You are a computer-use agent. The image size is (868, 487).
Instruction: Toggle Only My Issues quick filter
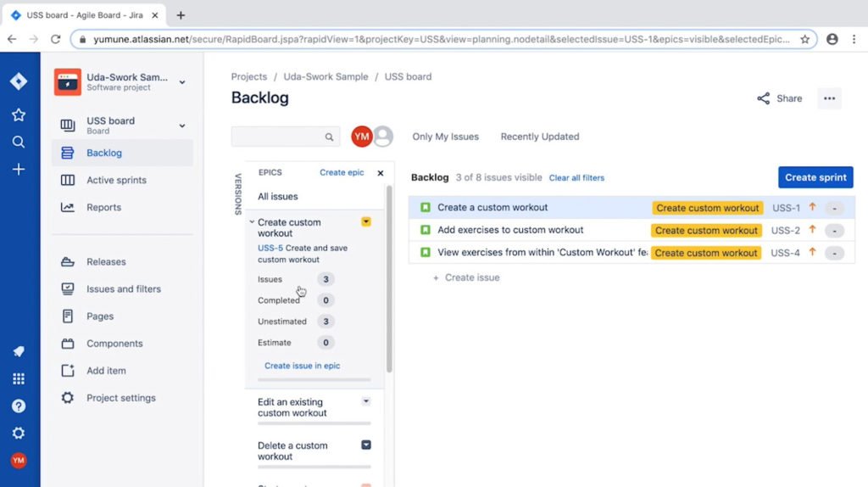pyautogui.click(x=445, y=137)
